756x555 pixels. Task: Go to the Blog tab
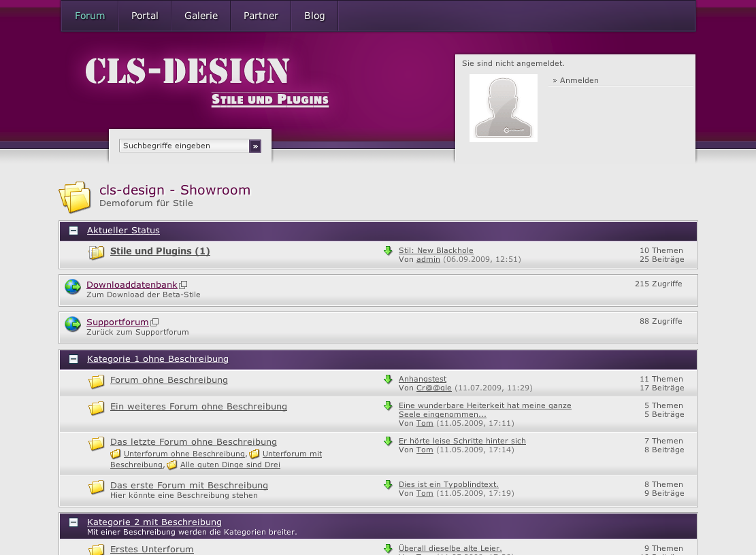[x=314, y=16]
